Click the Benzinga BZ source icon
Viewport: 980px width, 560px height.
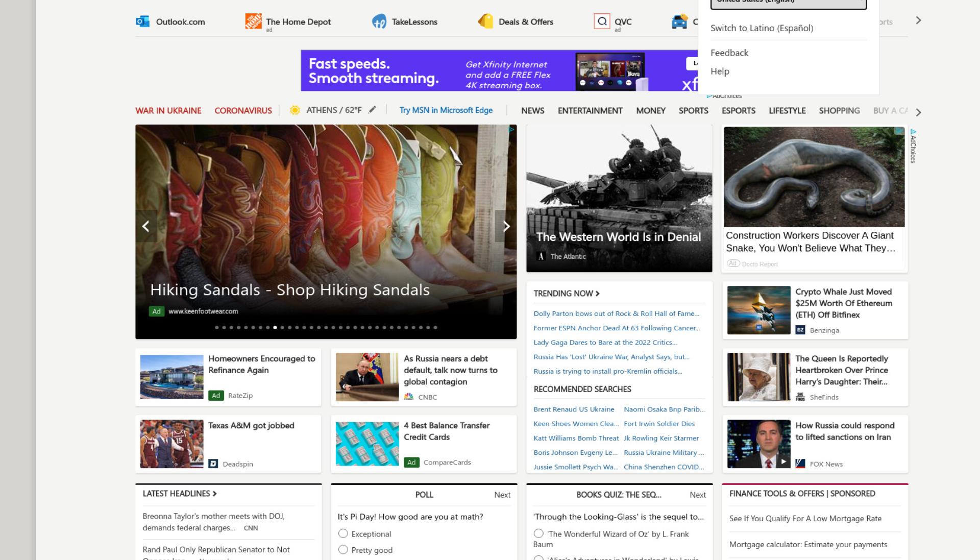[800, 330]
